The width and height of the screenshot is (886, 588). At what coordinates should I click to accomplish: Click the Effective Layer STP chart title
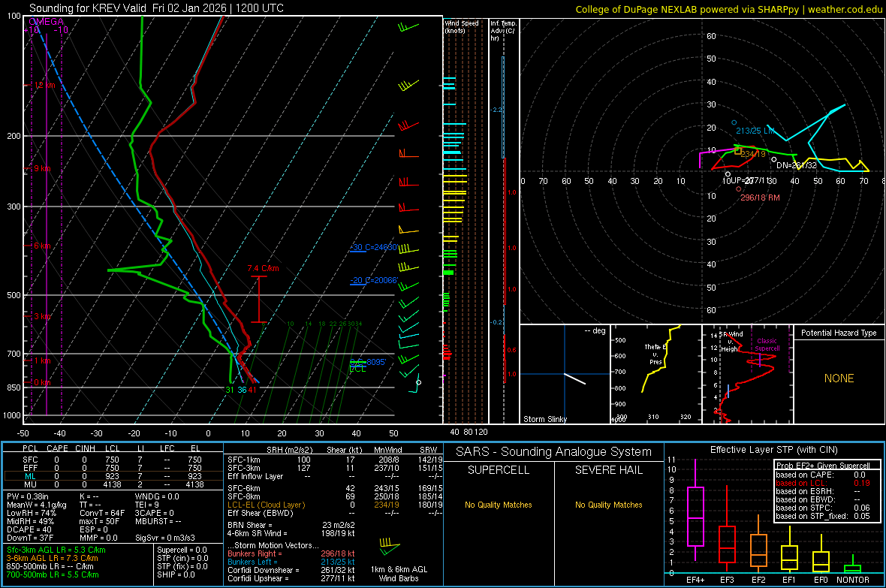pos(773,450)
